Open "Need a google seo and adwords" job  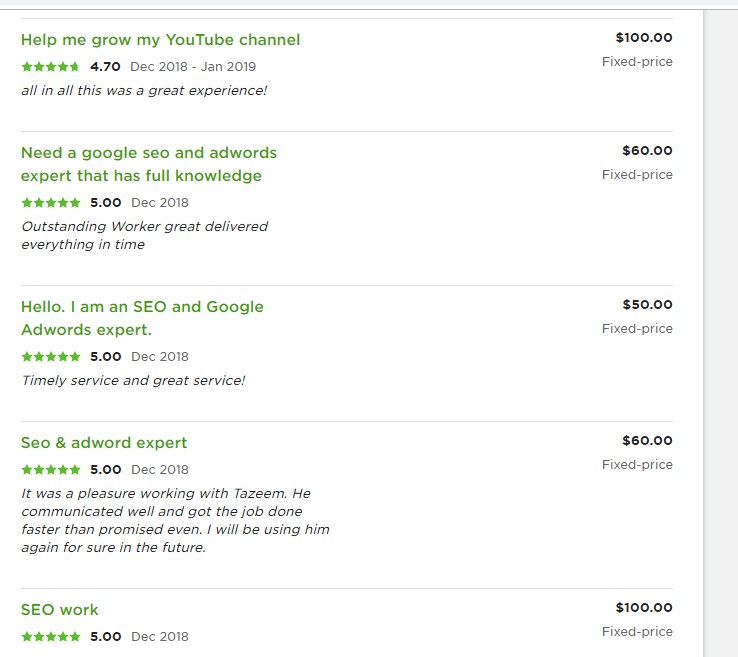[x=149, y=153]
